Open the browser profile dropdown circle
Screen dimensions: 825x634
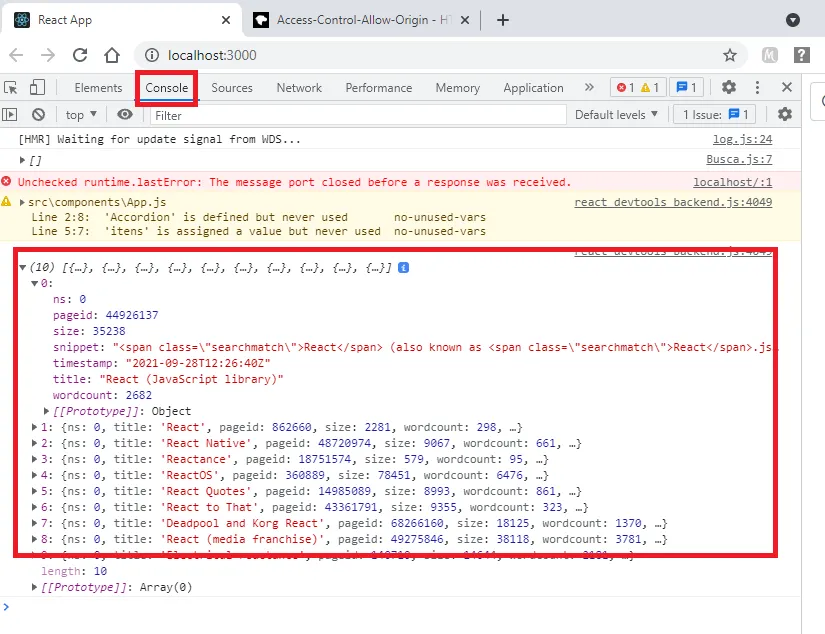[793, 20]
